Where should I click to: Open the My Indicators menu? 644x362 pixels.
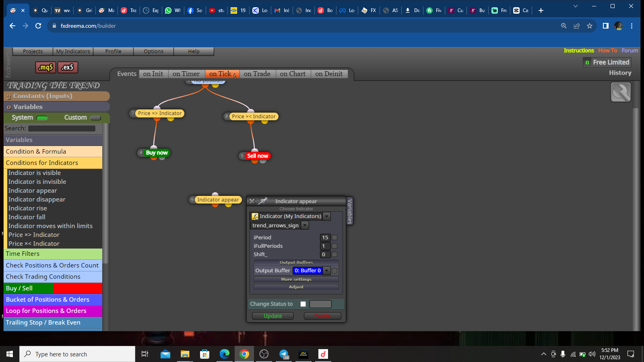pyautogui.click(x=73, y=51)
